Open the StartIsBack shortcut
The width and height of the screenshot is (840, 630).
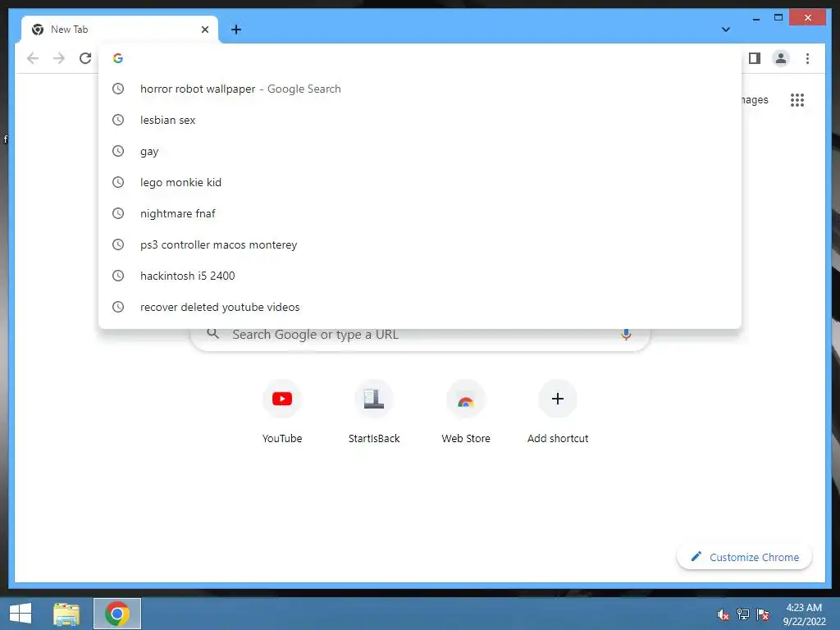tap(374, 413)
